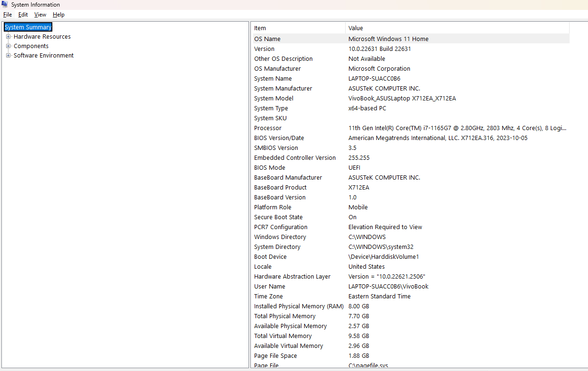Open the Help menu
The height and width of the screenshot is (371, 588).
tap(58, 15)
